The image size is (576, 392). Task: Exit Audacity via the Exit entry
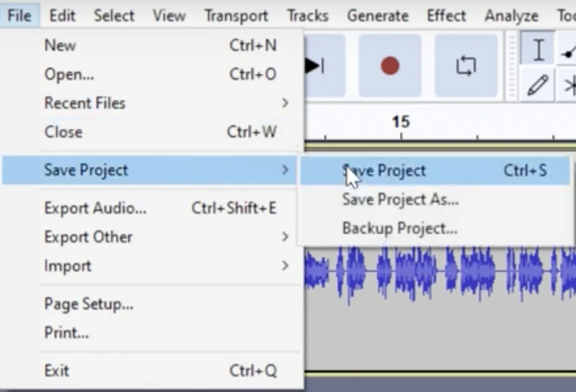(x=56, y=370)
